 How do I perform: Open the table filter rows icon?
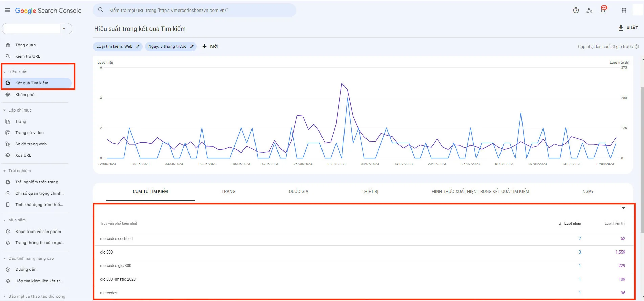tap(623, 207)
